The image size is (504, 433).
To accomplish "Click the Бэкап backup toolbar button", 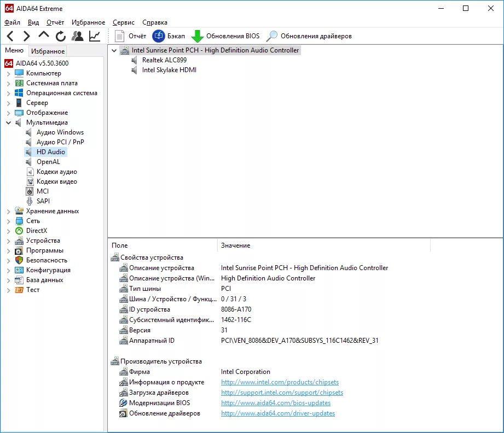I will click(169, 36).
